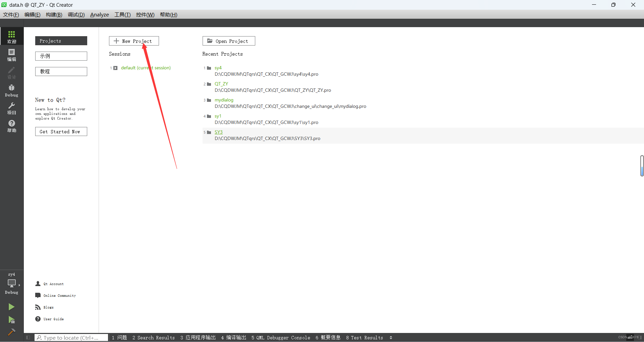
Task: Click the Qt Account person icon
Action: pyautogui.click(x=38, y=283)
